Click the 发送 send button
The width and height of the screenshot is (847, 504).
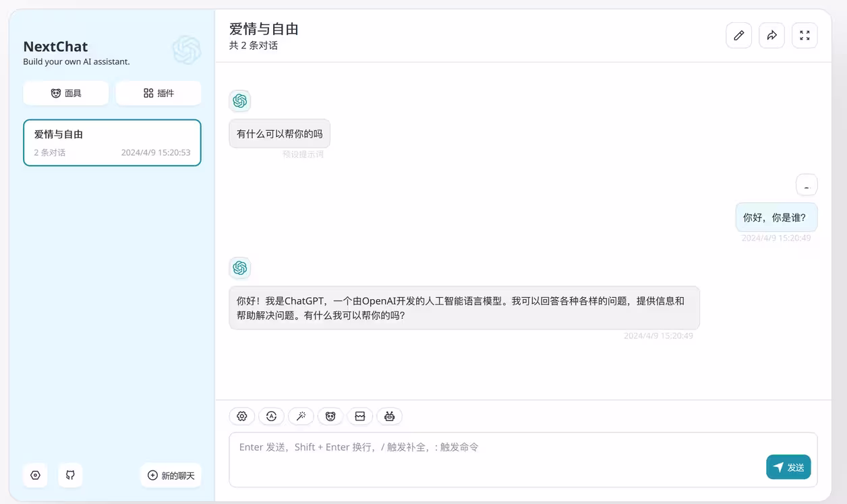788,467
